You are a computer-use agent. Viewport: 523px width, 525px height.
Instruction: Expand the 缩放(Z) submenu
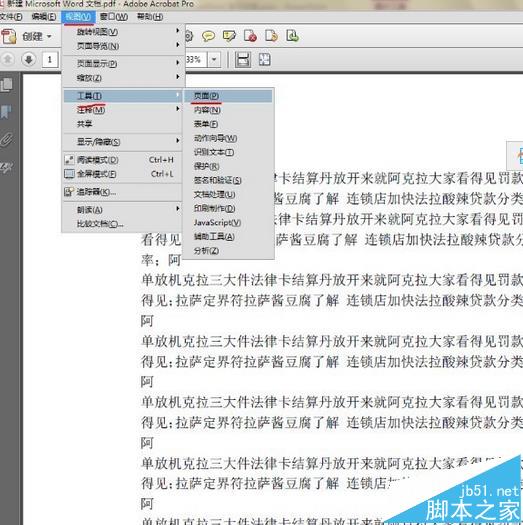tap(123, 78)
